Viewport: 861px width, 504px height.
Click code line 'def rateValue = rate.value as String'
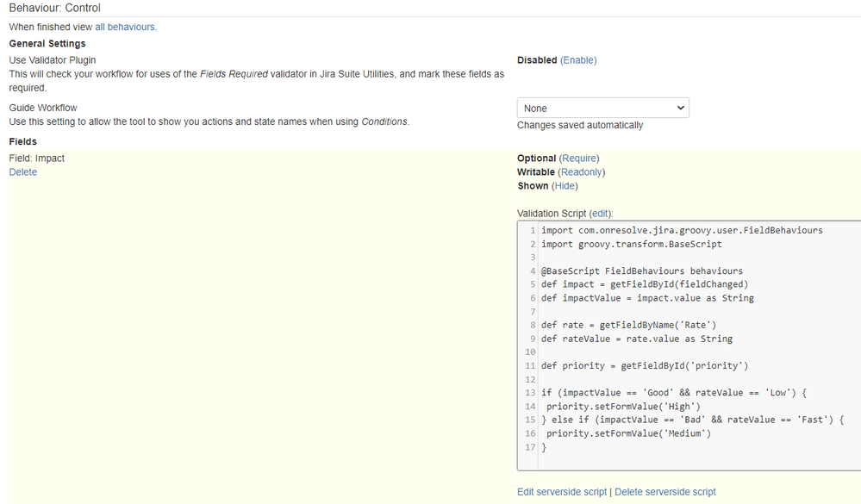coord(637,339)
